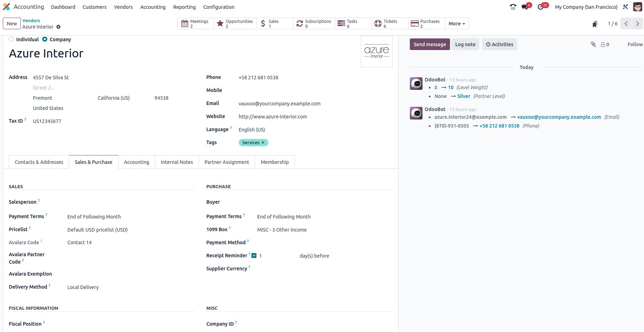
Task: Open the Language selection field
Action: pyautogui.click(x=315, y=130)
